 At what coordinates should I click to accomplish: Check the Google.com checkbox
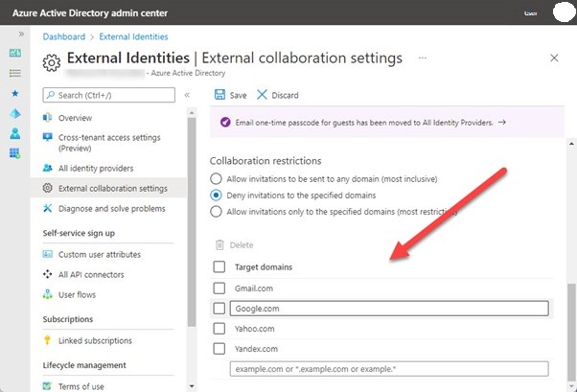[219, 308]
